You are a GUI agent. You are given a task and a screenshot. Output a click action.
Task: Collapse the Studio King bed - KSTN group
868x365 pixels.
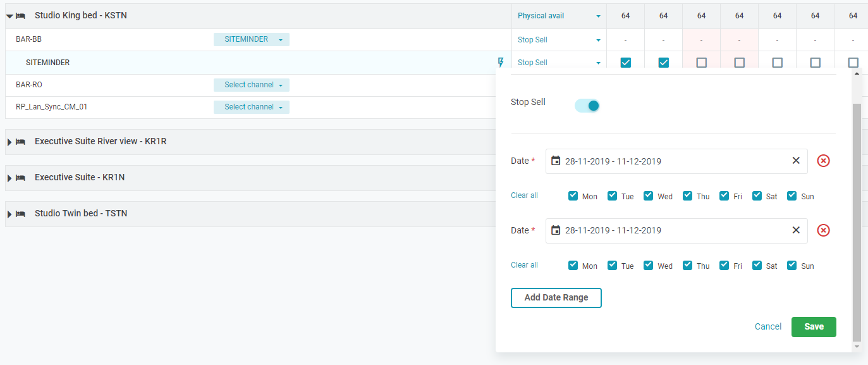[9, 16]
